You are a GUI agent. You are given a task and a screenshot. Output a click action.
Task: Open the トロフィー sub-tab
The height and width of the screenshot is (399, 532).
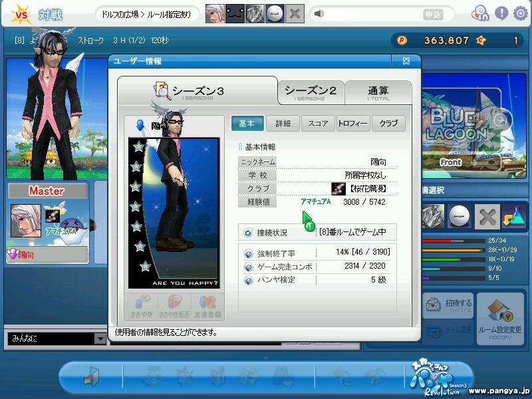[x=353, y=124]
